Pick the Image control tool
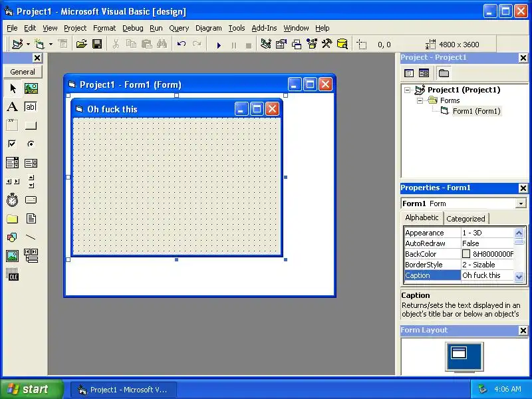This screenshot has width=532, height=399. pos(12,256)
